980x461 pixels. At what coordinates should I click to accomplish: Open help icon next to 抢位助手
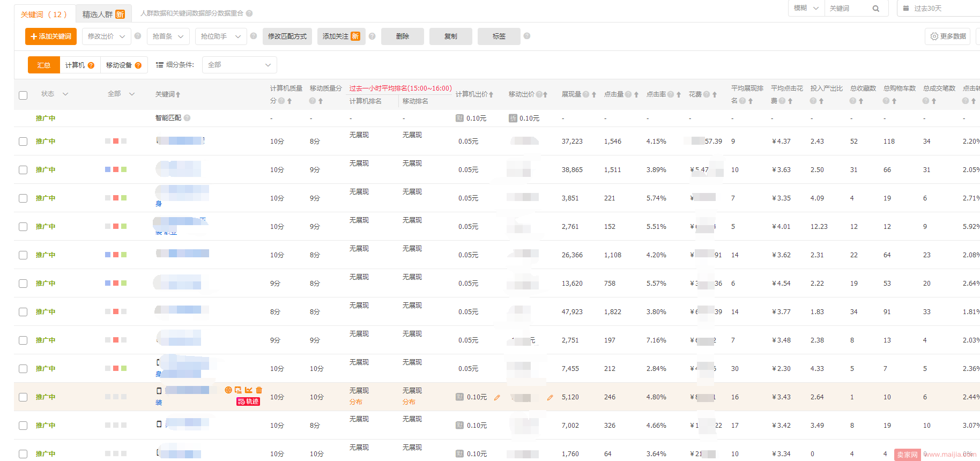tap(254, 36)
